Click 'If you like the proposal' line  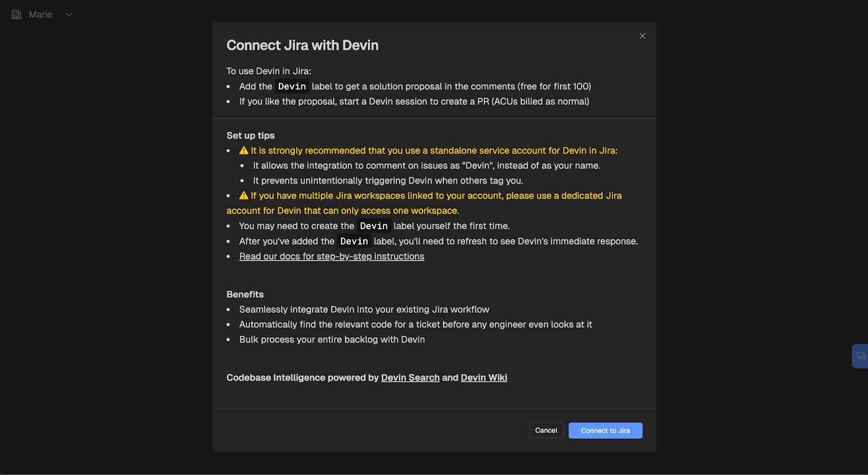[414, 101]
